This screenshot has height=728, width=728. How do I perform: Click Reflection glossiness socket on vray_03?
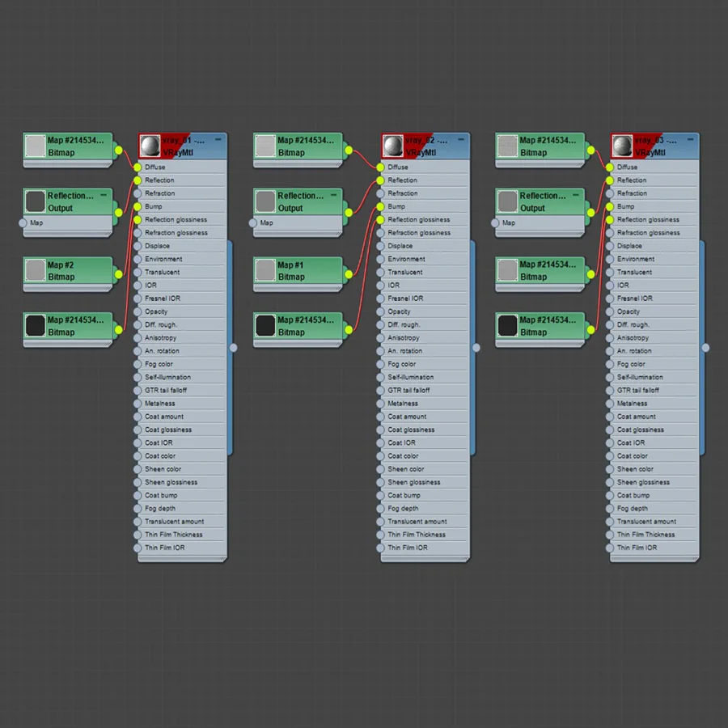click(x=610, y=219)
